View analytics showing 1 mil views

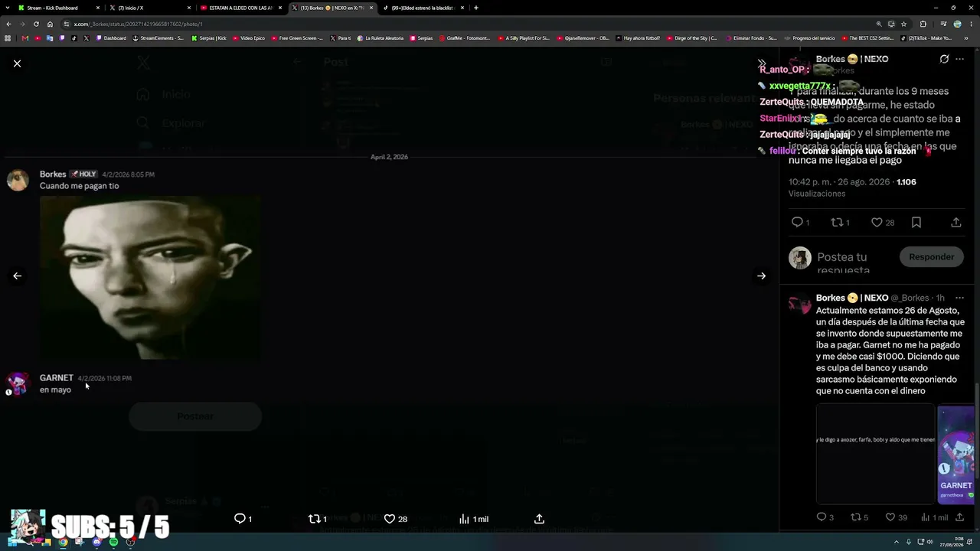click(x=473, y=519)
